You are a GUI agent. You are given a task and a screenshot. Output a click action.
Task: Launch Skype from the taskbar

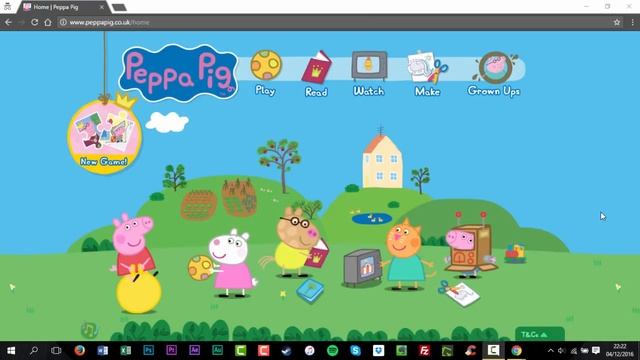click(356, 351)
